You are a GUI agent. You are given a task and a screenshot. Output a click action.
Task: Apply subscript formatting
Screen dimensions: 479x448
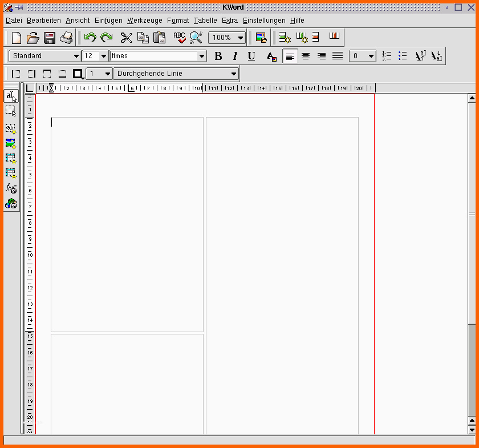437,56
